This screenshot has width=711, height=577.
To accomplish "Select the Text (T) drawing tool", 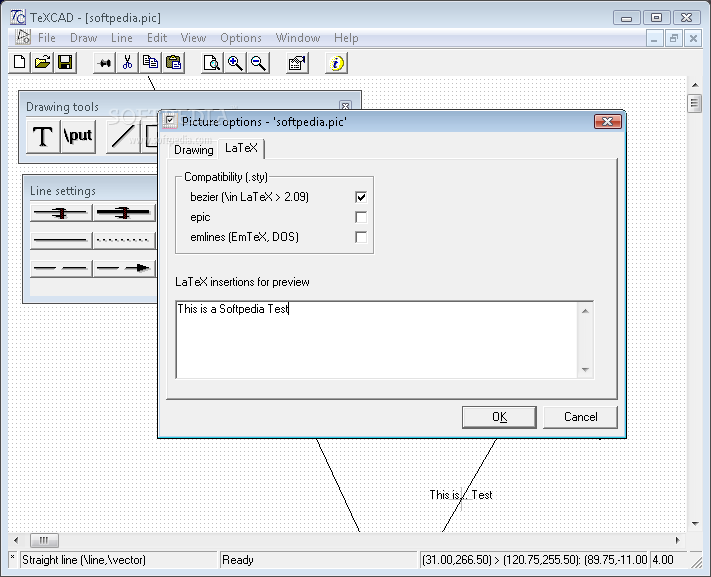I will (x=43, y=136).
